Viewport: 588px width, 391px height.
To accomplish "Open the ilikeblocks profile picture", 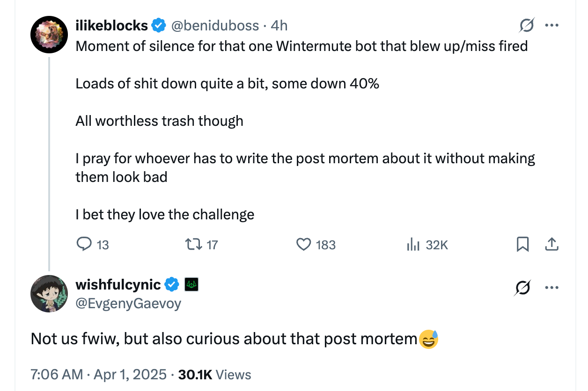I will [x=50, y=35].
